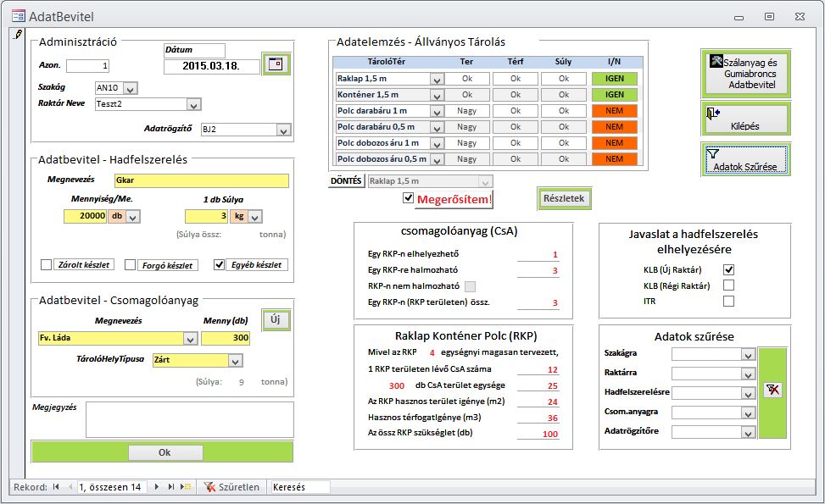This screenshot has height=504, width=825.
Task: Uncheck the Megerősítem! confirmation box
Action: 409,198
